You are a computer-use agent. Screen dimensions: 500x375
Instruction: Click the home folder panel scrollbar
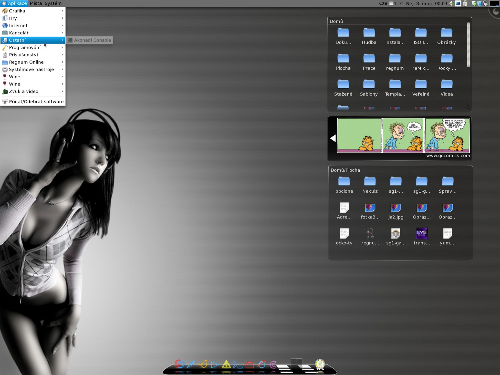click(x=468, y=45)
